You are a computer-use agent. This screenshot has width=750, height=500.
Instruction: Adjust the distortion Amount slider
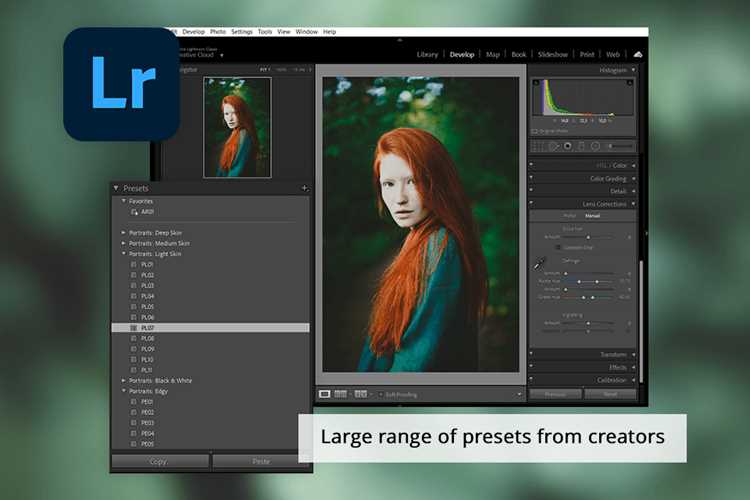click(588, 237)
